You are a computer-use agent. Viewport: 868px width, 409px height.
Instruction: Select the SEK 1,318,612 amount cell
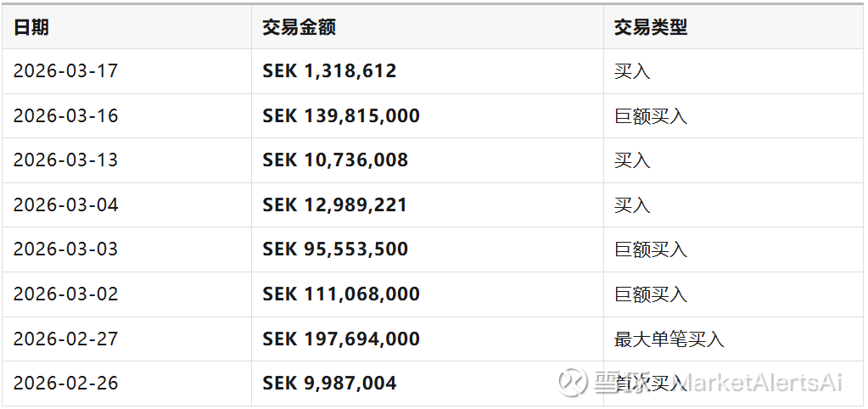coord(329,71)
